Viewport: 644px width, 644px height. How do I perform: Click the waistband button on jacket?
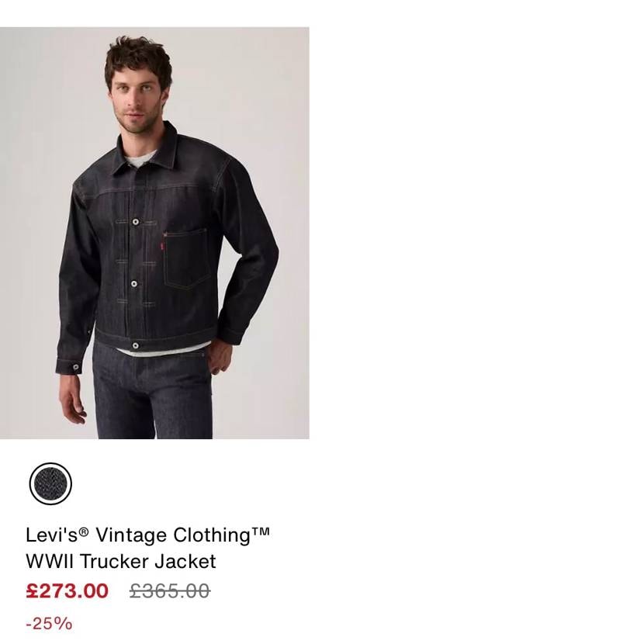coord(136,345)
